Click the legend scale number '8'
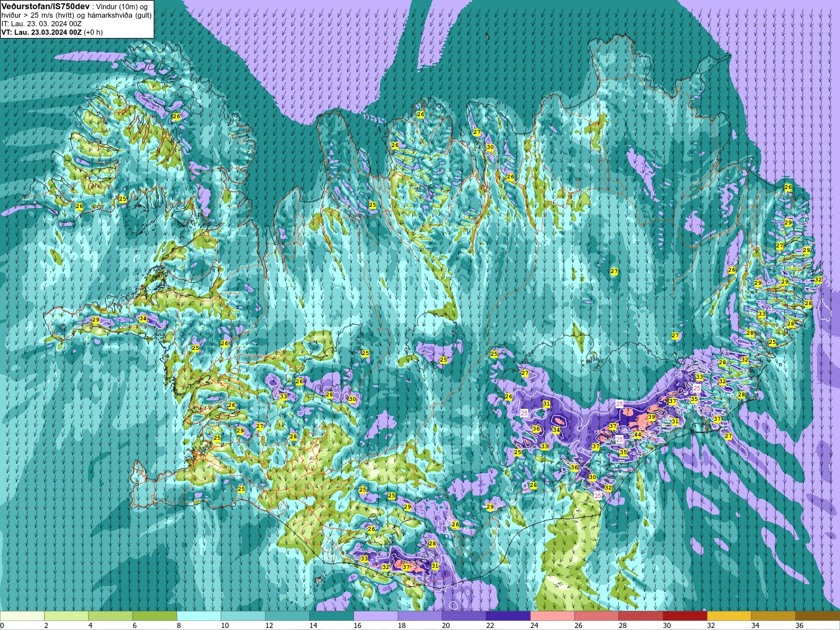 (179, 625)
